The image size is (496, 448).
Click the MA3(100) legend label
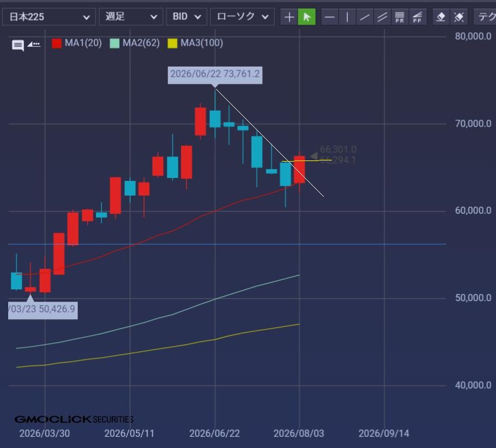click(202, 43)
